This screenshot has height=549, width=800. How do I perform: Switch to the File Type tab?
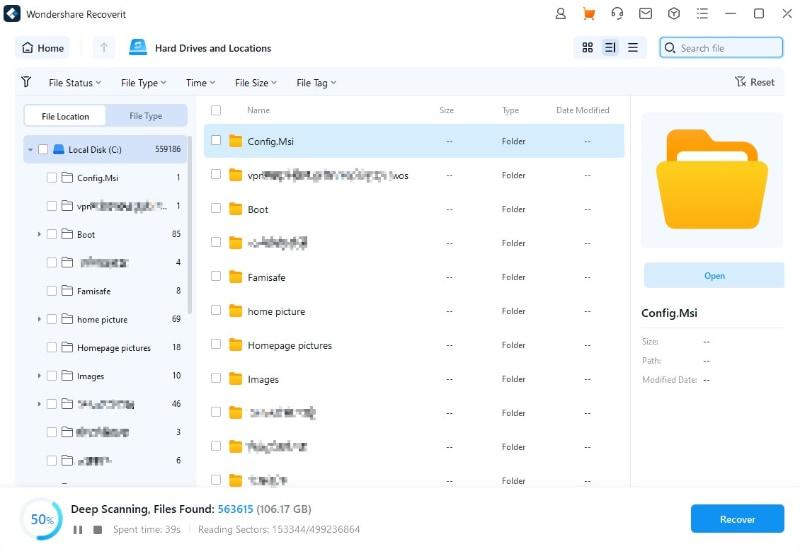point(145,116)
